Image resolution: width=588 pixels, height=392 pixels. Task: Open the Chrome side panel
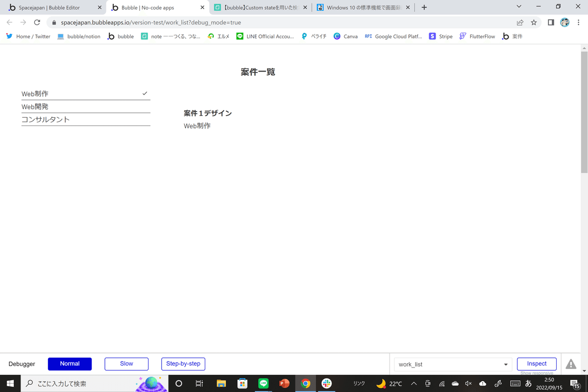[x=551, y=23]
